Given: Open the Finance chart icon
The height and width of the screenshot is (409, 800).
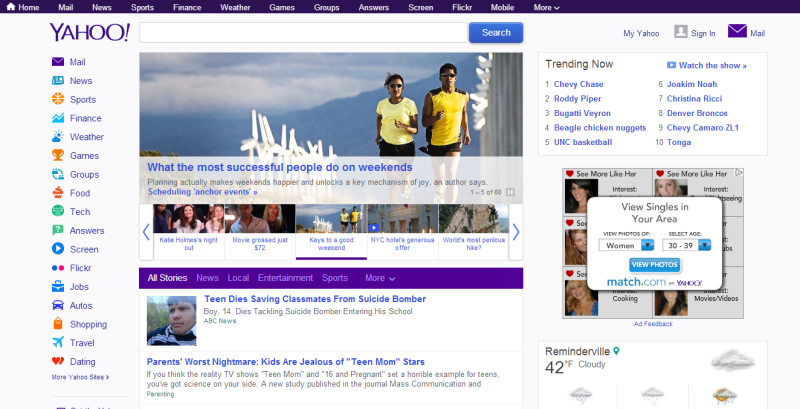Looking at the screenshot, I should click(58, 118).
